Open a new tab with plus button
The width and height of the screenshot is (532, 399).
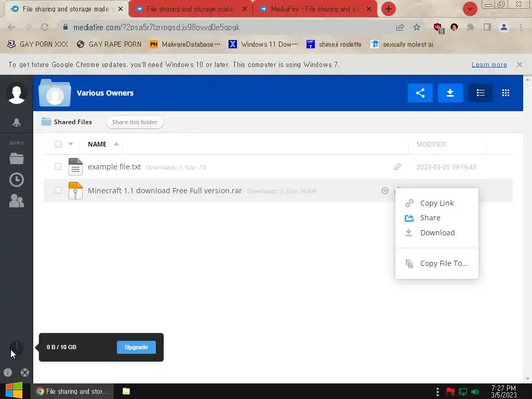(x=389, y=9)
